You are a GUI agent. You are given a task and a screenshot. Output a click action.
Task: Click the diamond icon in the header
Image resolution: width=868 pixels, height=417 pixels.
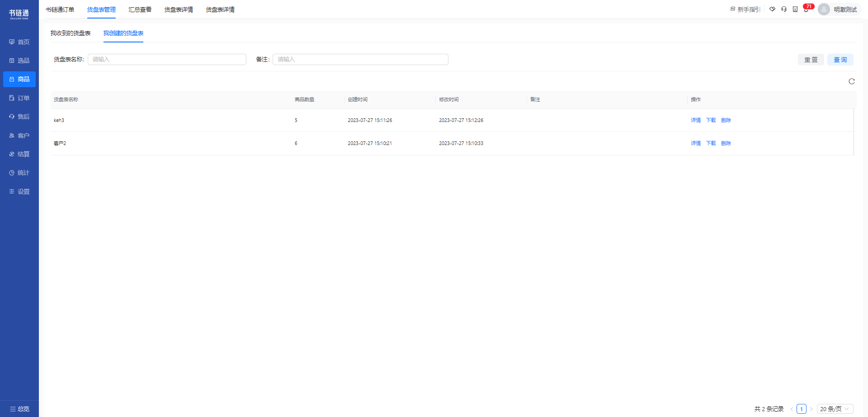773,9
